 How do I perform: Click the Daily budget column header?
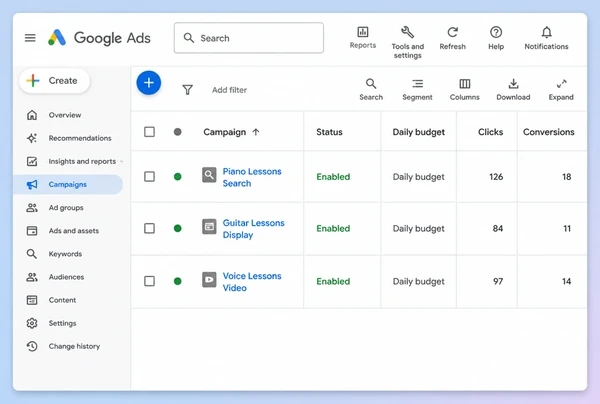tap(419, 132)
